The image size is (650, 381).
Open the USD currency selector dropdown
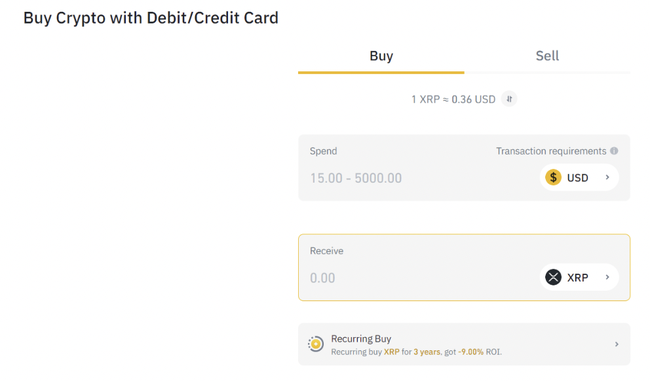pos(579,177)
